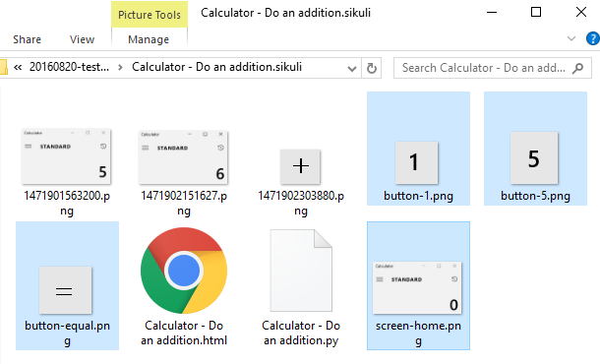Open Help with the question mark icon
Screen dimensions: 600x364
click(593, 38)
